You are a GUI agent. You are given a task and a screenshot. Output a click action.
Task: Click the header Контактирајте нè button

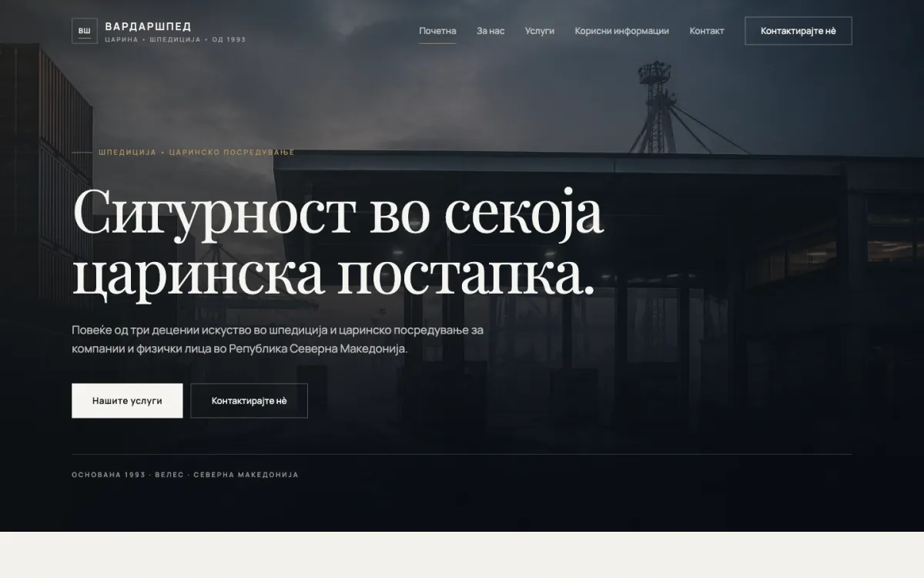click(798, 31)
